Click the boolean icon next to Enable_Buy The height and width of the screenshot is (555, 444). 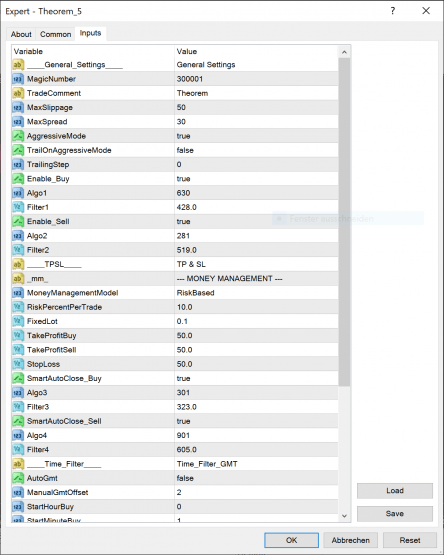click(18, 179)
